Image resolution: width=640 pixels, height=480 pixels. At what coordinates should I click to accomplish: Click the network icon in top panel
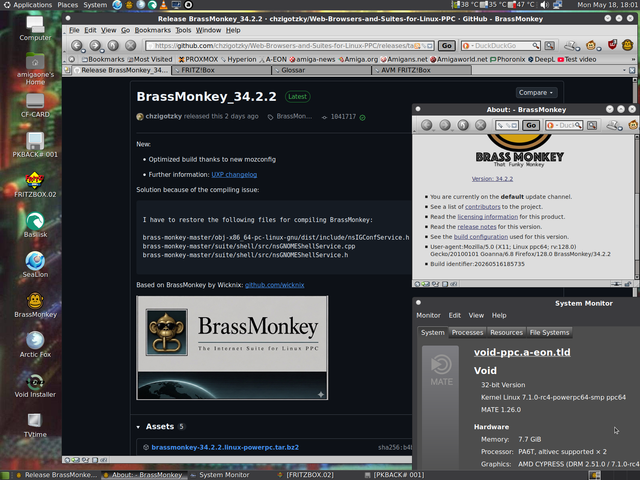click(557, 5)
